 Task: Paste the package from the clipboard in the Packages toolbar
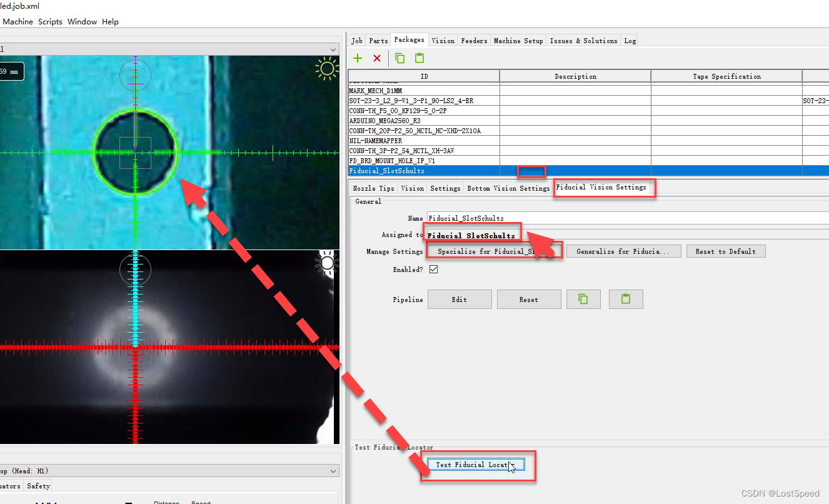point(420,58)
